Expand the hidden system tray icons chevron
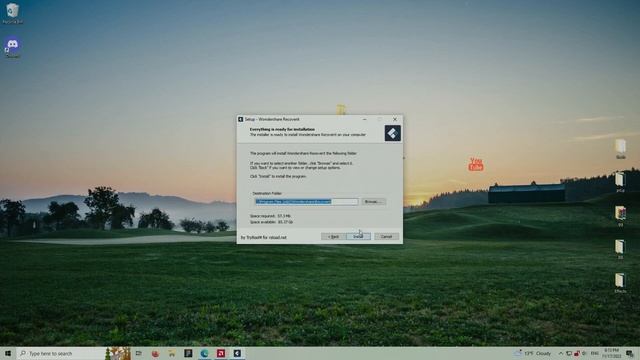 pyautogui.click(x=561, y=353)
